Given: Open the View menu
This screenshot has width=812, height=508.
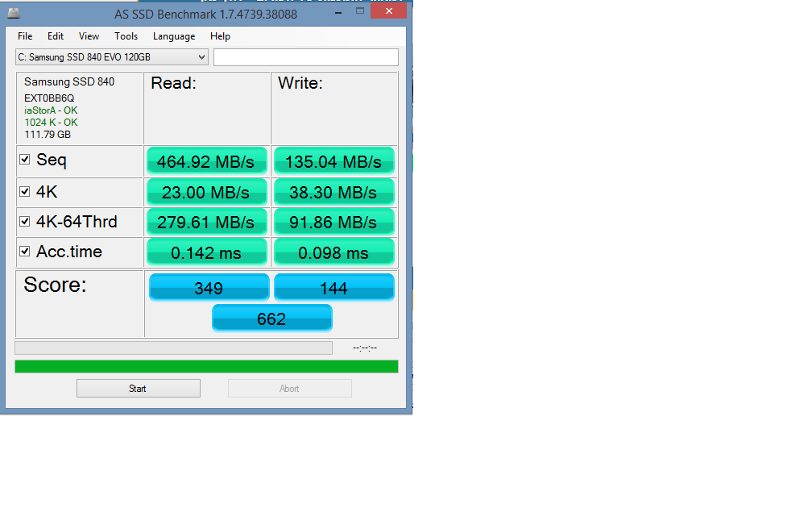Looking at the screenshot, I should tap(89, 36).
